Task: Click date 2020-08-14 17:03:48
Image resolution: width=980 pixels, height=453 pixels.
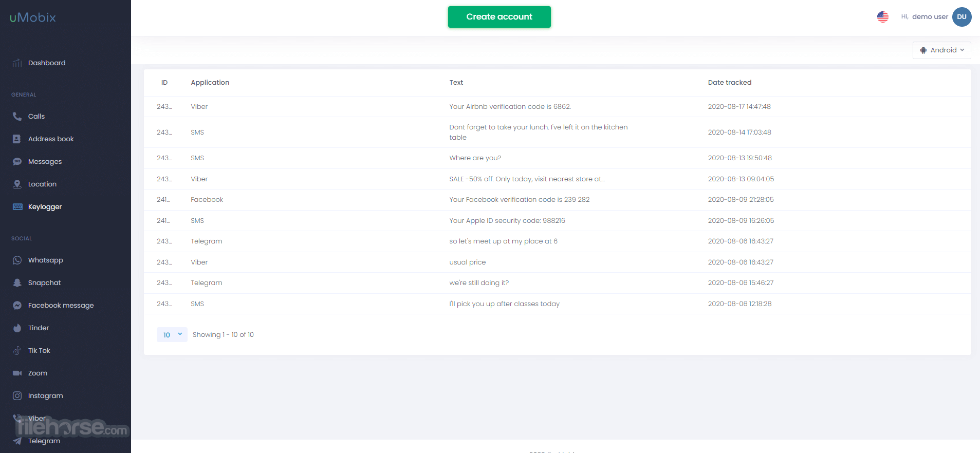Action: point(739,133)
